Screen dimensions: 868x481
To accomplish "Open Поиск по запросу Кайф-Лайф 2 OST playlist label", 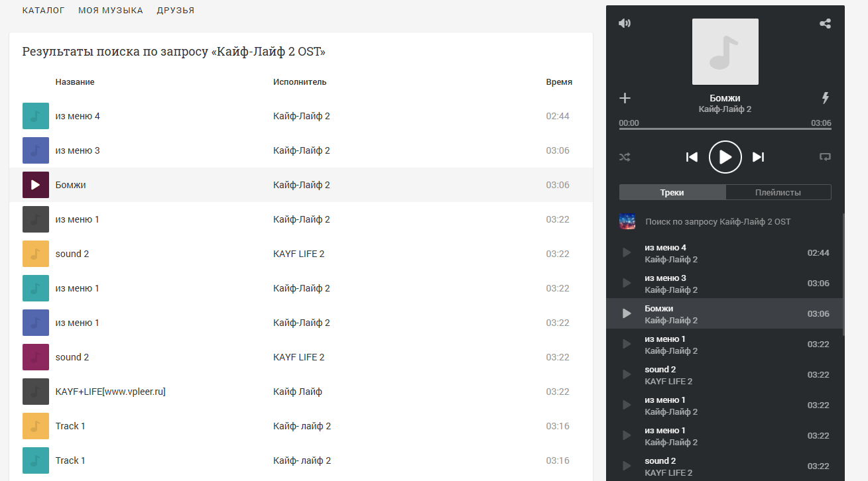I will 718,221.
